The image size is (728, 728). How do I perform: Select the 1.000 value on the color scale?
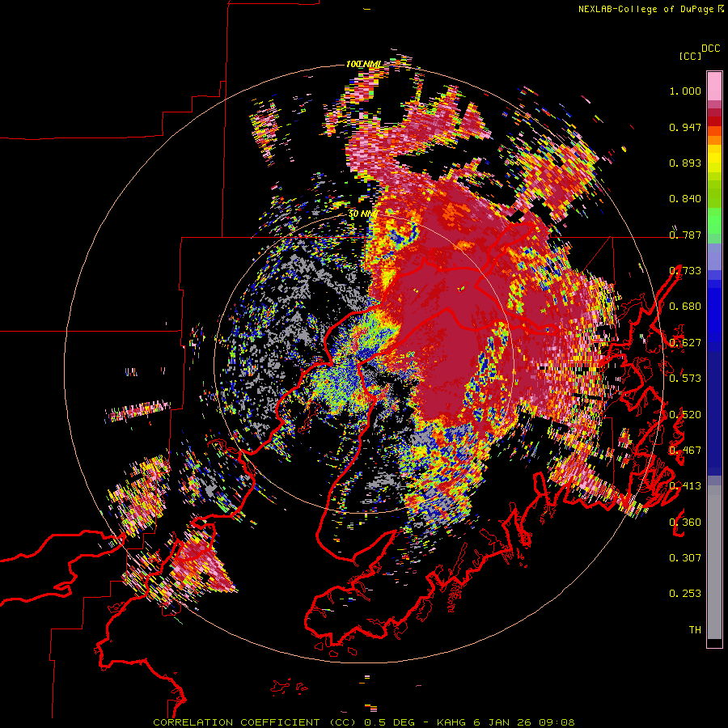tap(685, 91)
